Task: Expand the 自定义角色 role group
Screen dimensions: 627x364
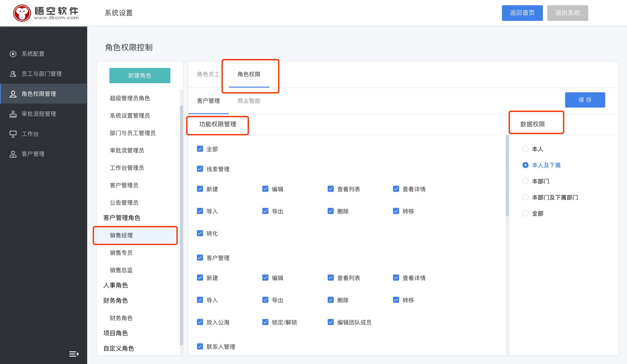Action: [119, 348]
